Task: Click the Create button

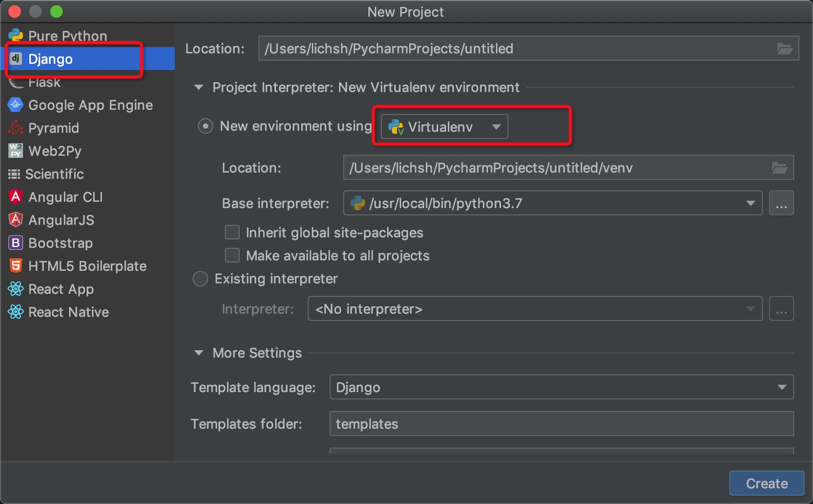Action: [x=766, y=484]
